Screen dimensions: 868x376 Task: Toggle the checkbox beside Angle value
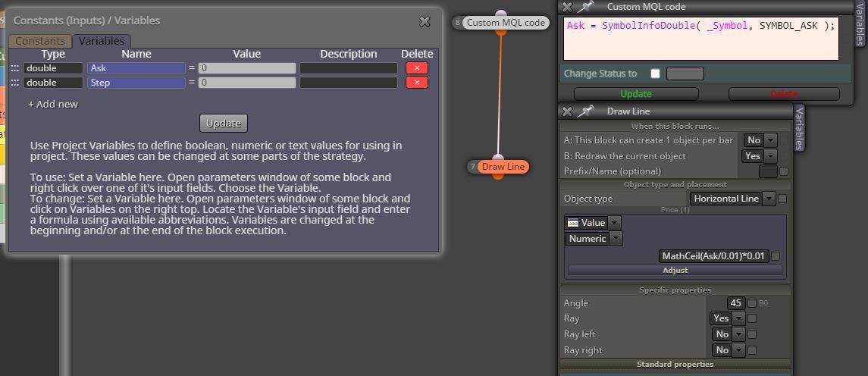point(752,303)
